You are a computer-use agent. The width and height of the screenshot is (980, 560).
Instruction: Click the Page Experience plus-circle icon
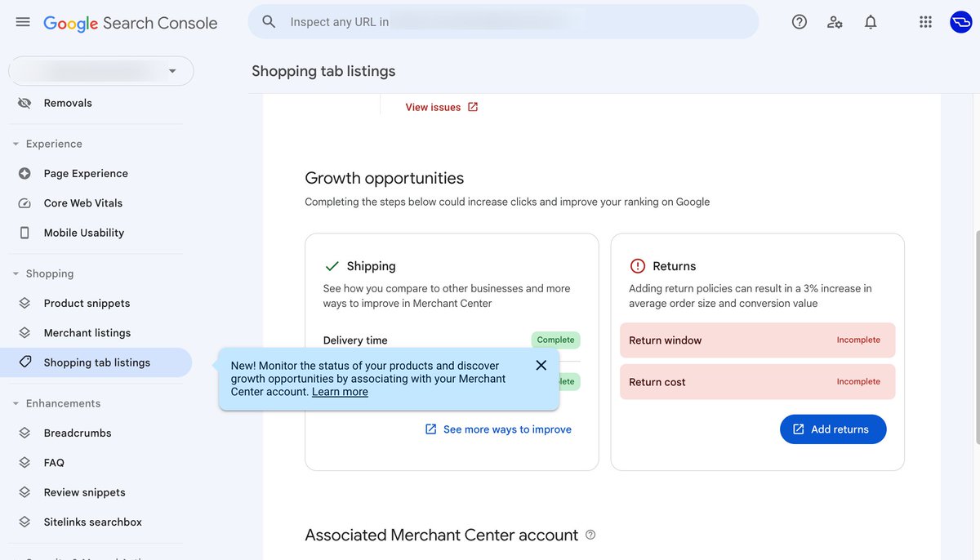tap(24, 173)
